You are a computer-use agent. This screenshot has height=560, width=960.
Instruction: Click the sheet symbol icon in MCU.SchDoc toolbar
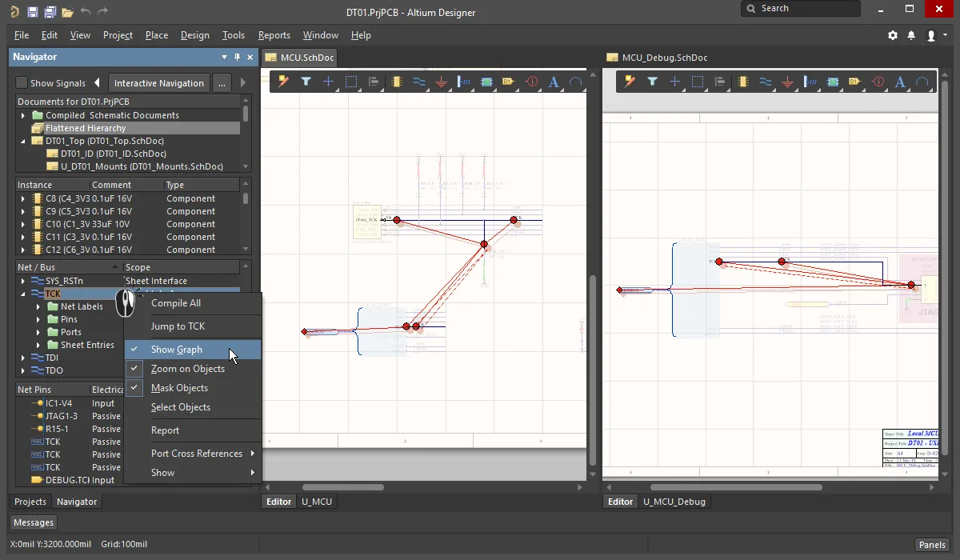point(486,82)
